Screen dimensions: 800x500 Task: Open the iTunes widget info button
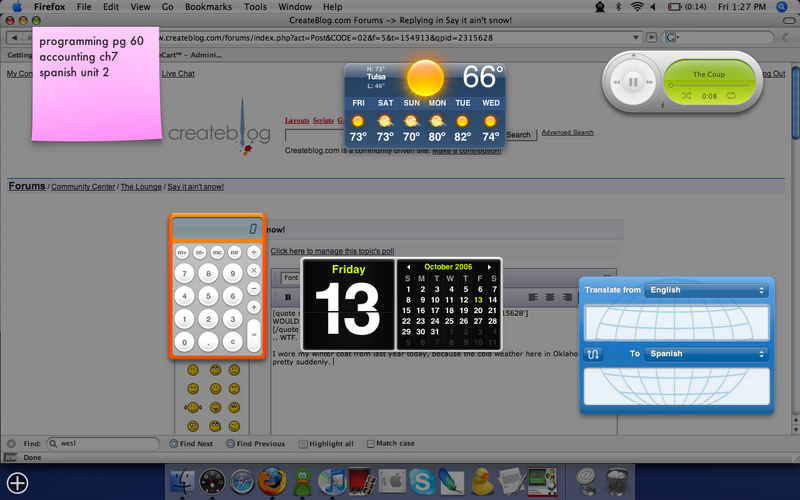(663, 105)
